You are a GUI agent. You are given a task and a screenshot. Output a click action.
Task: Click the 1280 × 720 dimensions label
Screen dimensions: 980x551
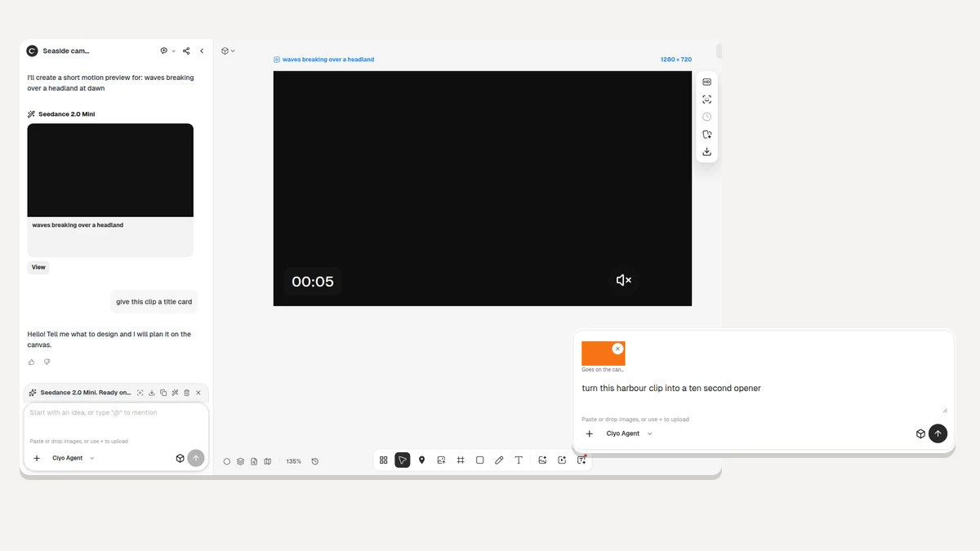[x=676, y=60]
